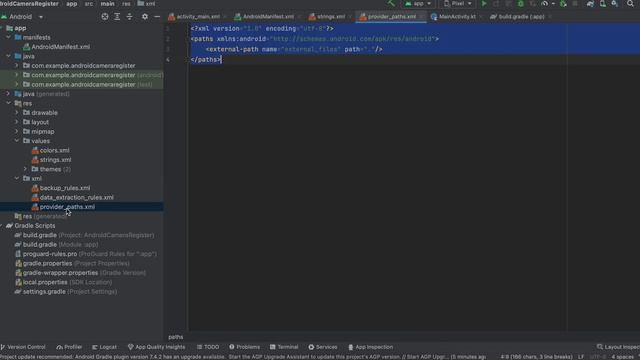Hide the Project panel with the minus icon
This screenshot has height=360, width=640.
[157, 17]
